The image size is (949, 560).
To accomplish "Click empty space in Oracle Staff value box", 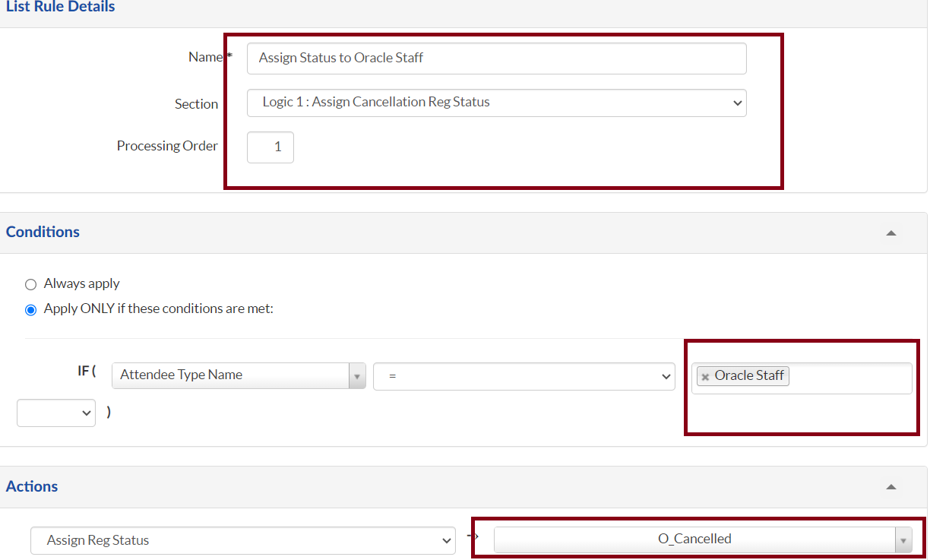I will coord(849,378).
